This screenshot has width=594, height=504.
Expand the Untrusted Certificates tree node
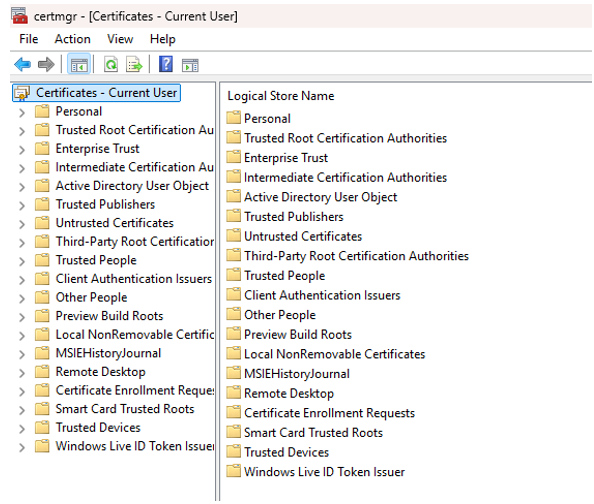[22, 224]
